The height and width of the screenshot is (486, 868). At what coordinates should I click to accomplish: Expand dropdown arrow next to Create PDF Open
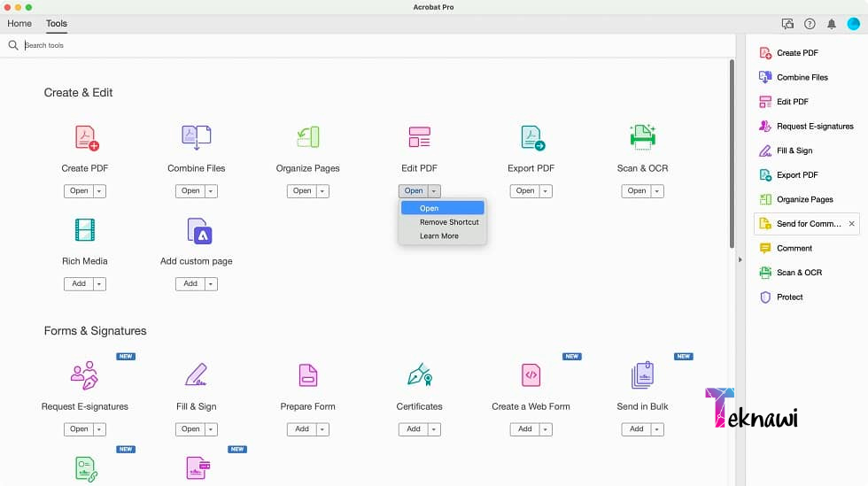pos(99,191)
